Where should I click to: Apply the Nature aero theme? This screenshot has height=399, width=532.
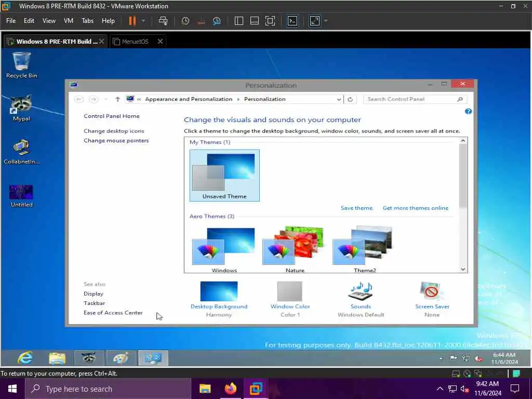(x=295, y=250)
